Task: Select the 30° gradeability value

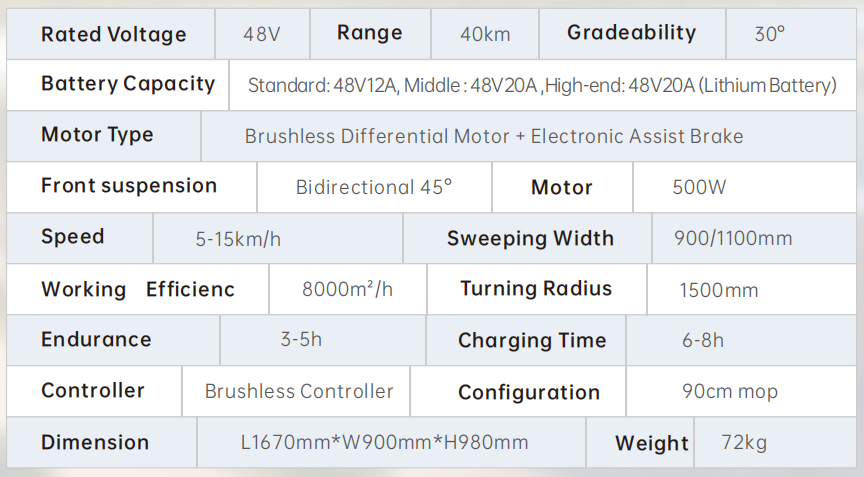Action: point(769,34)
